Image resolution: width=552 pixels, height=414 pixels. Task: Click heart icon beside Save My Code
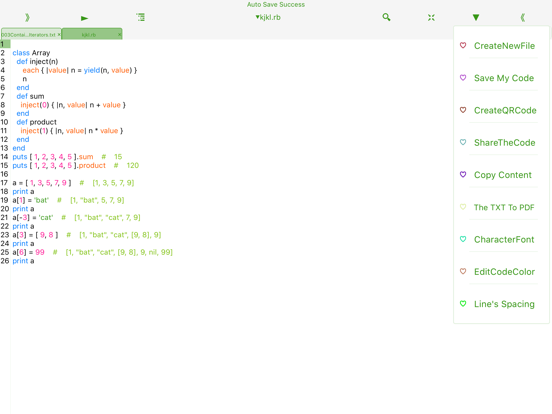pyautogui.click(x=463, y=77)
